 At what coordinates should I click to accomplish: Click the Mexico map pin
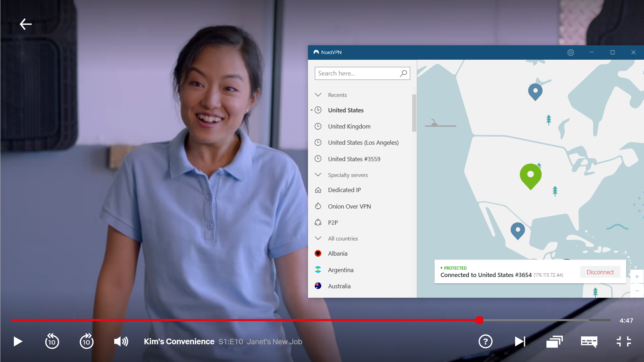click(x=518, y=231)
